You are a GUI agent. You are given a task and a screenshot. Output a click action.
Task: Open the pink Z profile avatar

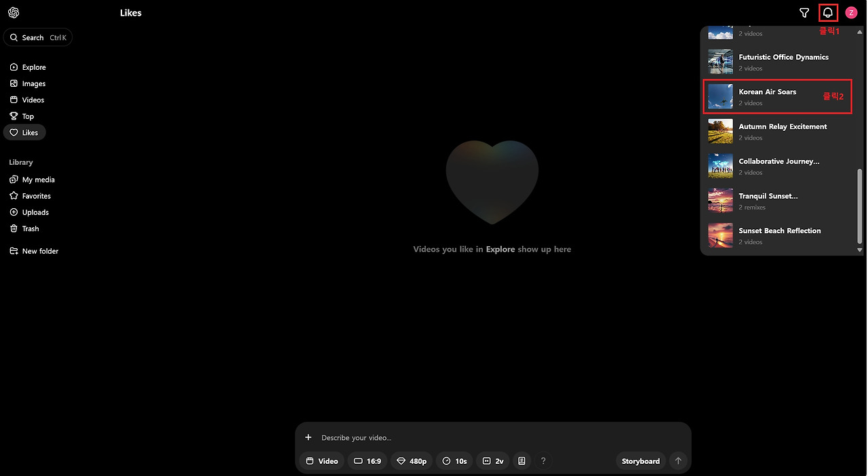pyautogui.click(x=851, y=13)
